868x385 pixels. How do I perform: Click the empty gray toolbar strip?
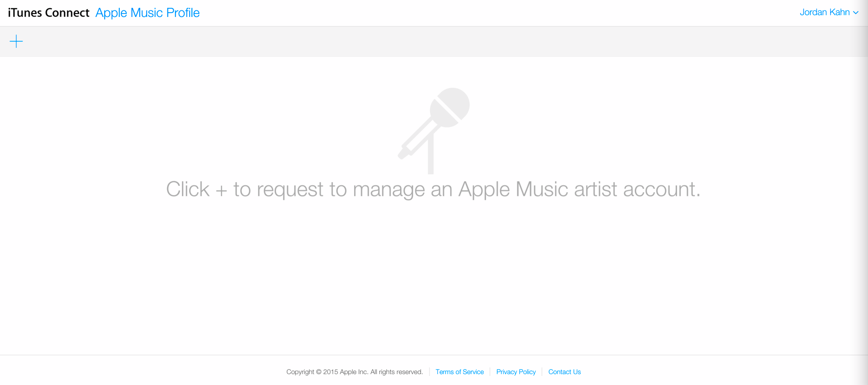[434, 41]
